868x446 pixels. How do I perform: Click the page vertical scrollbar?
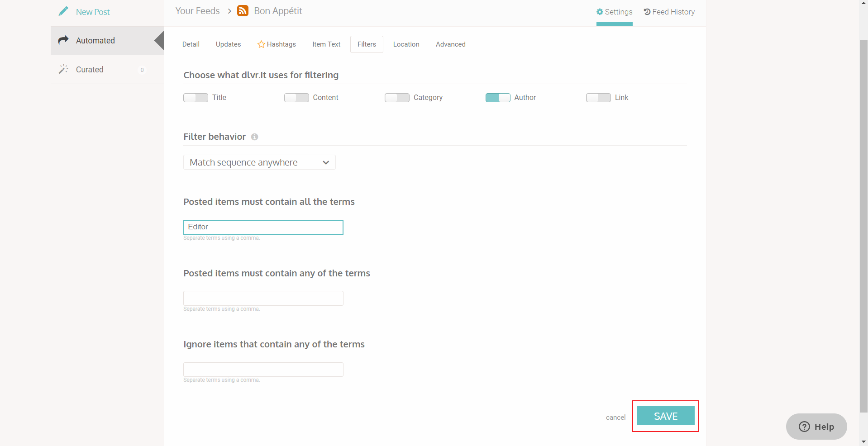863,226
